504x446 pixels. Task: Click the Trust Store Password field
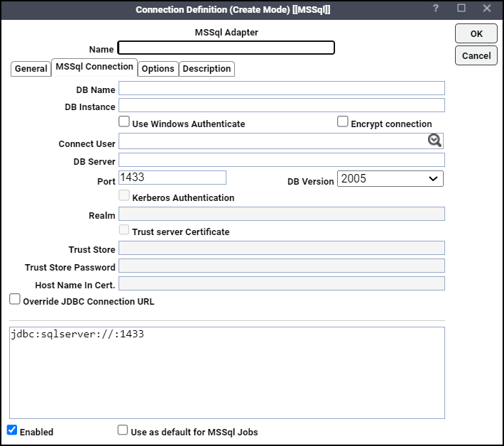pos(282,266)
